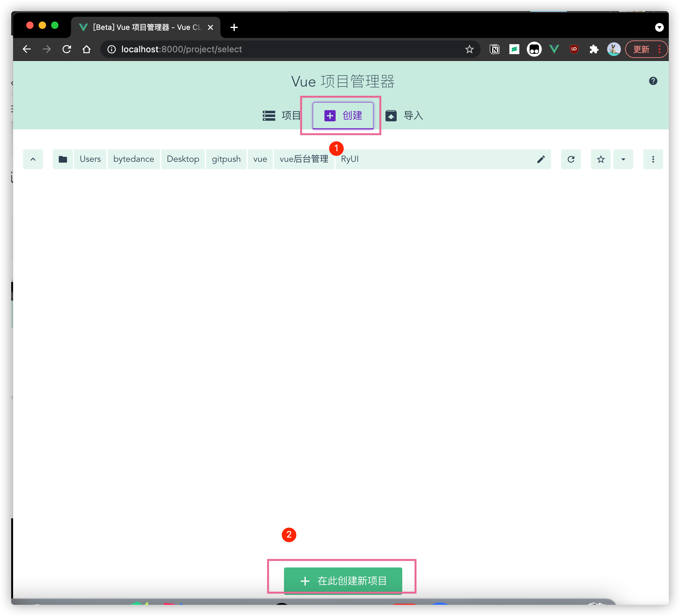Screen dimensions: 680x616
Task: Switch to the 创建 tab
Action: point(343,116)
